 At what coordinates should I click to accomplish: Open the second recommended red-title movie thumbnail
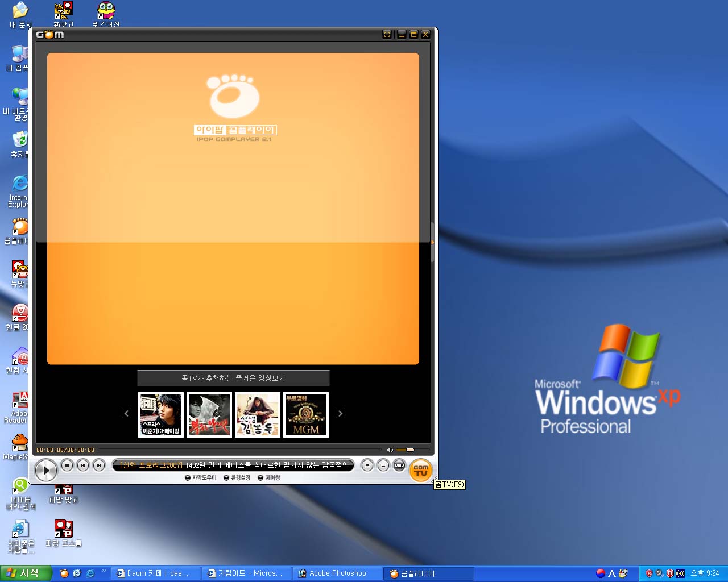pyautogui.click(x=209, y=415)
